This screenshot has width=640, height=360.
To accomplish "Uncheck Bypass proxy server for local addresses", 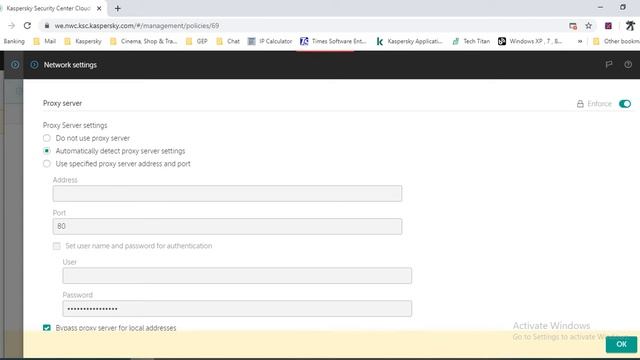I will pyautogui.click(x=47, y=328).
